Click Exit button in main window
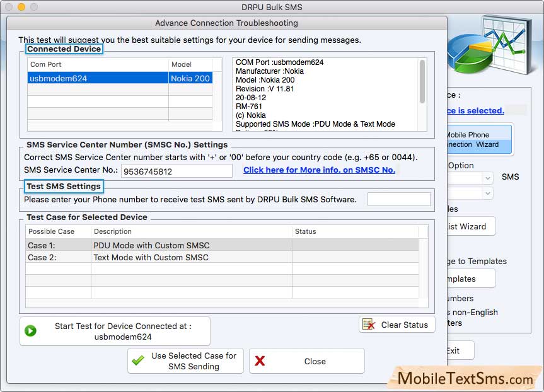544x392 pixels. point(460,350)
